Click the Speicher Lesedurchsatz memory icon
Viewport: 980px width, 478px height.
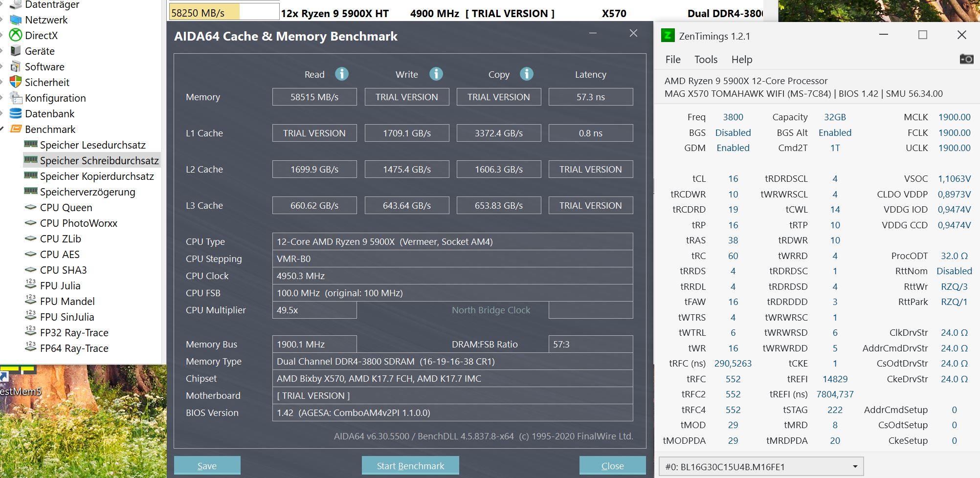[x=31, y=145]
